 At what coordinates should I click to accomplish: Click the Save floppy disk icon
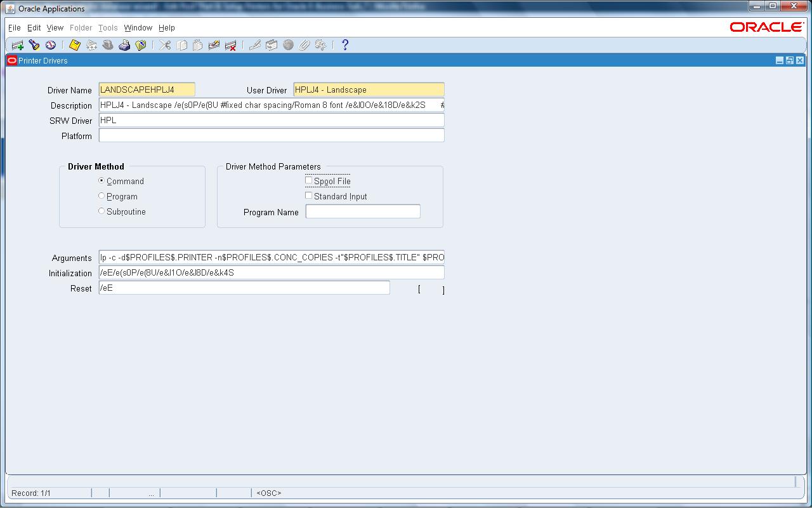click(75, 45)
